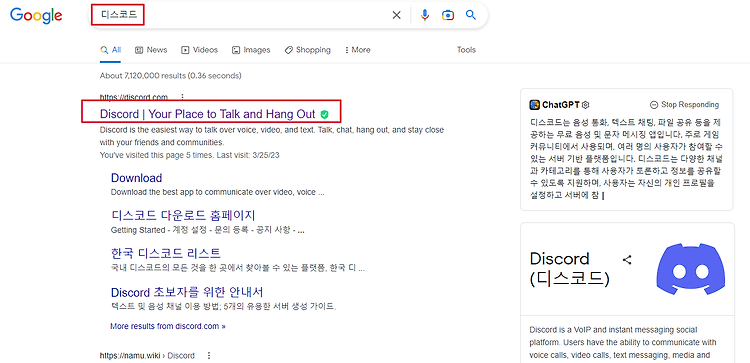Click the About 7,120,000 results text
The width and height of the screenshot is (750, 363).
171,76
